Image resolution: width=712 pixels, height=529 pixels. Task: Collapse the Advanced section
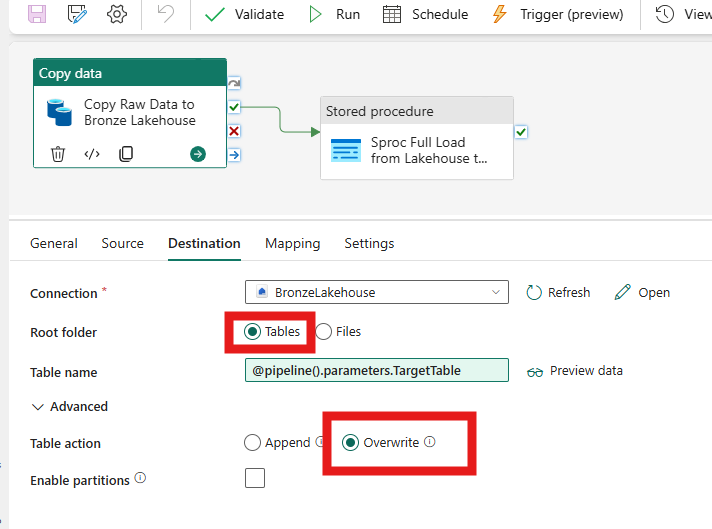click(x=69, y=406)
